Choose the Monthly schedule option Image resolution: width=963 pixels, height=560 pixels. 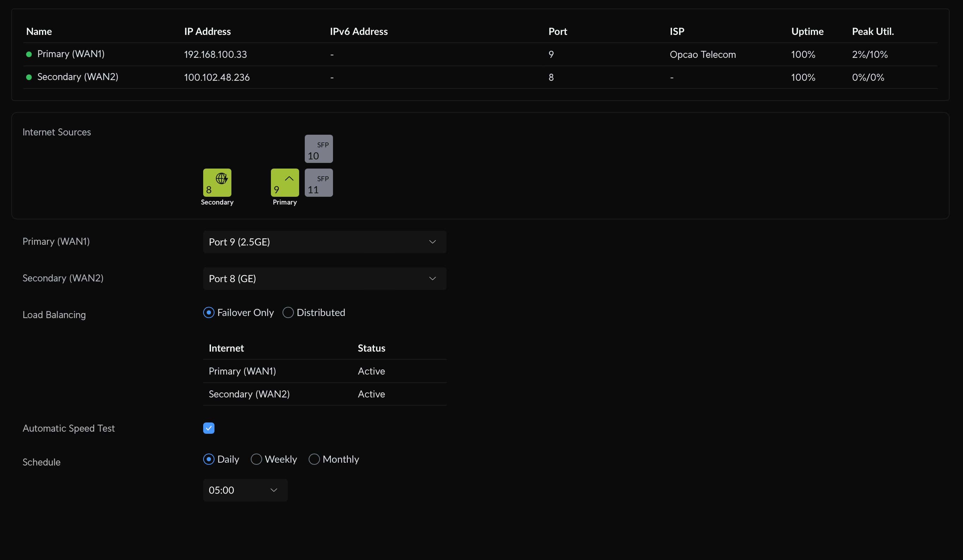(x=314, y=459)
